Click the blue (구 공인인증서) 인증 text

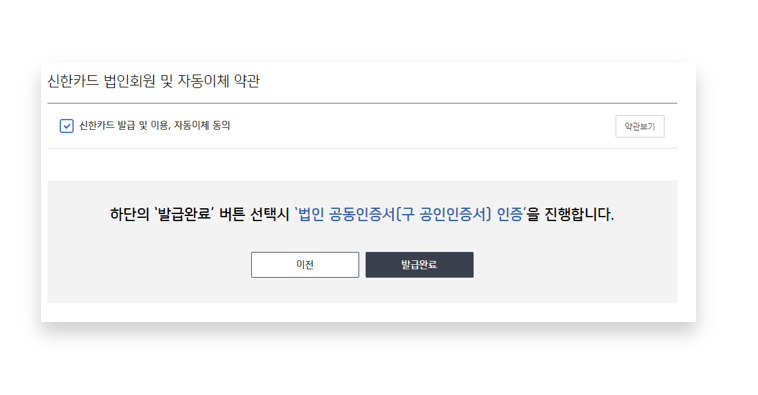(x=460, y=214)
